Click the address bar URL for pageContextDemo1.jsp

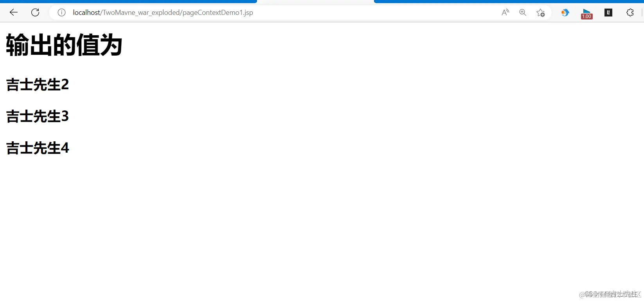[163, 13]
